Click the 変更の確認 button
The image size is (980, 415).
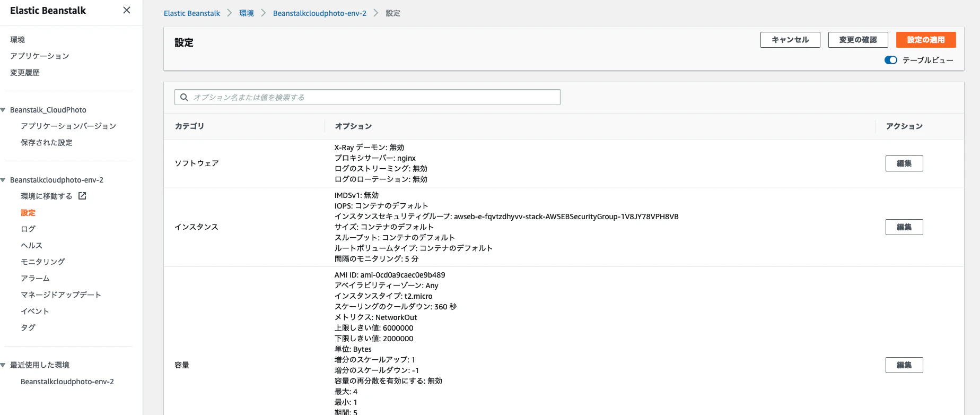coord(858,40)
